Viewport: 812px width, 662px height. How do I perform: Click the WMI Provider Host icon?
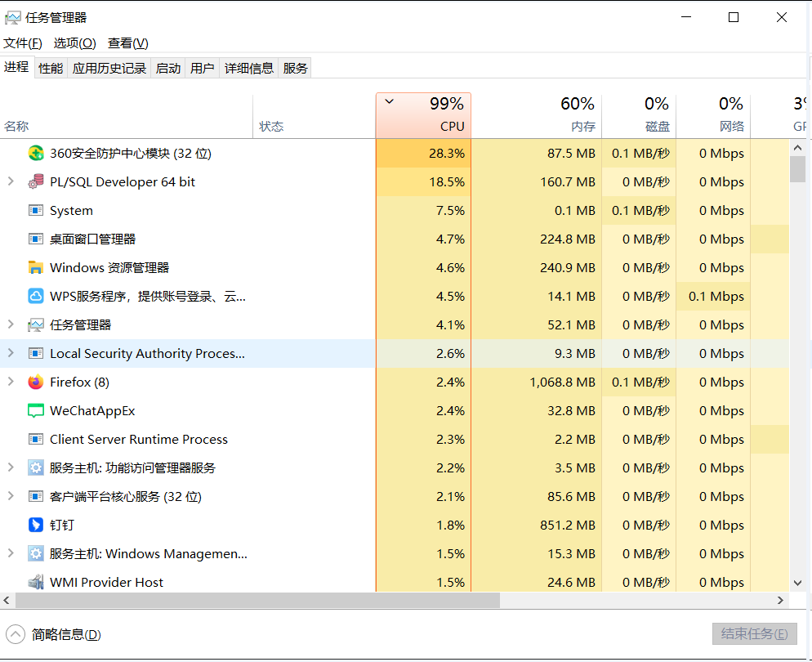[36, 582]
